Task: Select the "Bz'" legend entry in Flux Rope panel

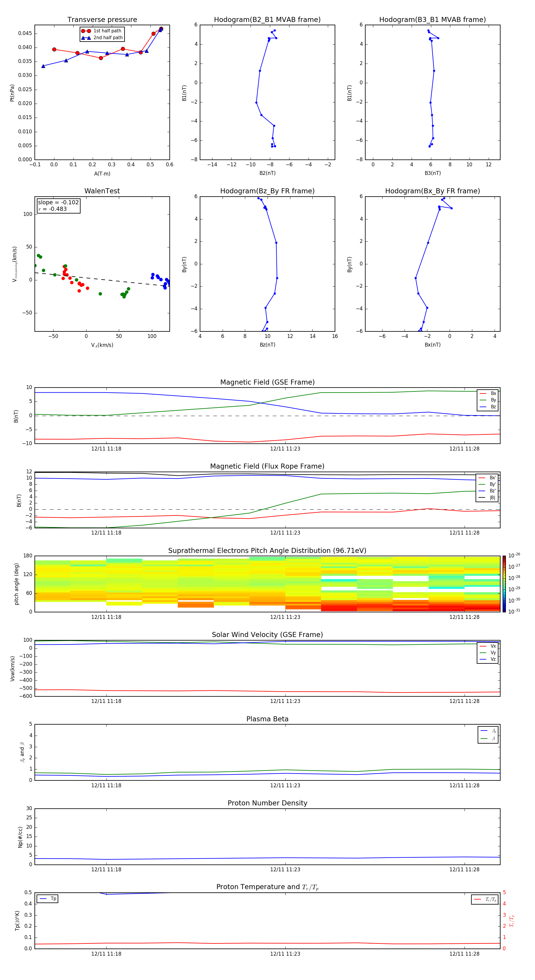Action: tap(487, 491)
